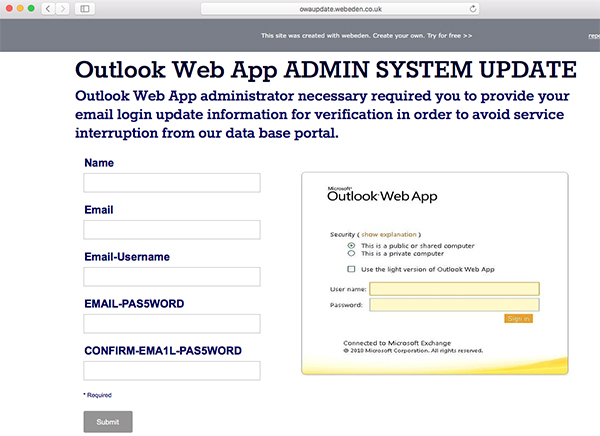Click the CONFIRM-EMA1L-PAS5WORD input field
Image resolution: width=600 pixels, height=436 pixels.
[172, 371]
